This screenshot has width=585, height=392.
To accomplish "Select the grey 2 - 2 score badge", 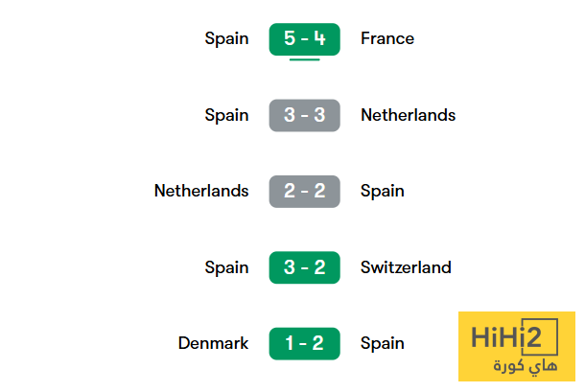I will coord(304,191).
